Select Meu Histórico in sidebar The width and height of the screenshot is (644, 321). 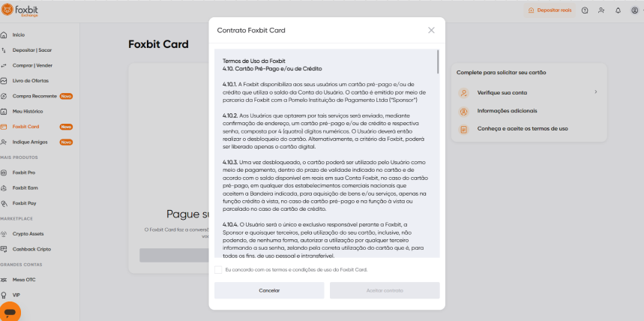point(28,112)
